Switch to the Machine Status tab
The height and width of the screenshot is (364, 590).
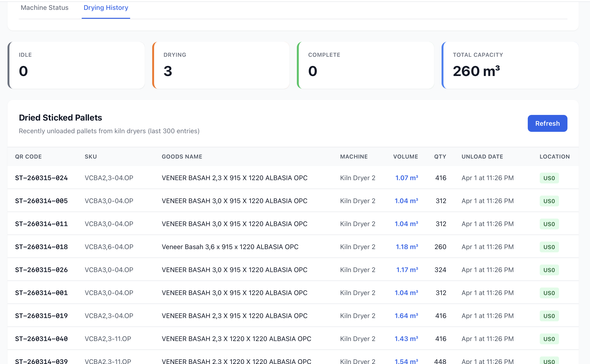45,8
